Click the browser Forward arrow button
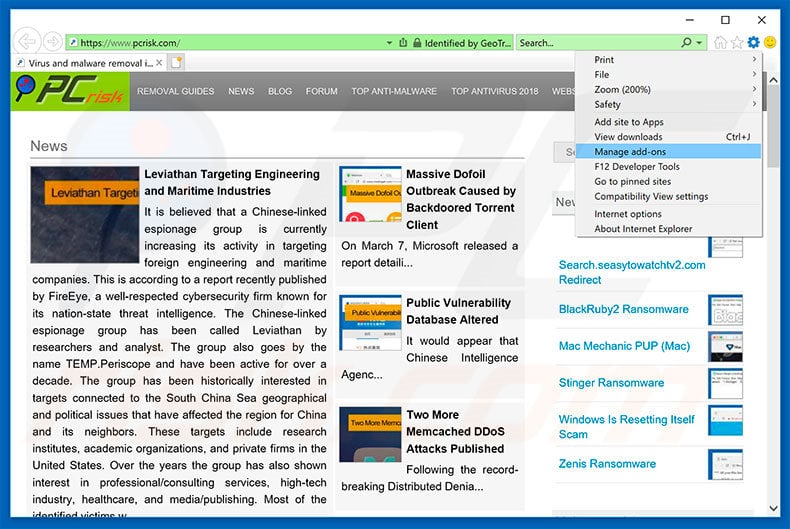This screenshot has height=529, width=790. (52, 42)
